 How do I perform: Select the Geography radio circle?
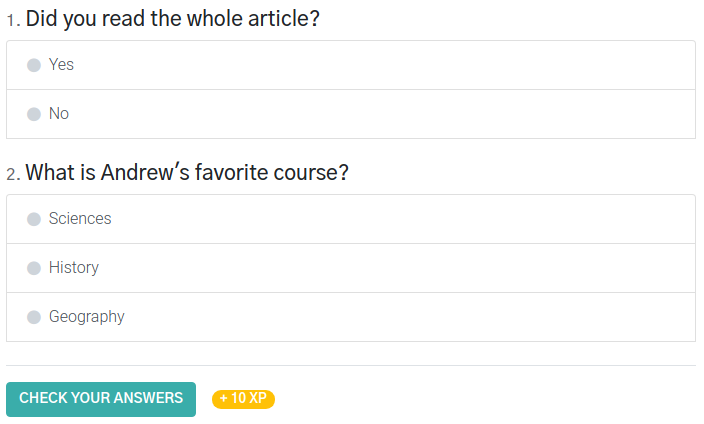tap(34, 317)
